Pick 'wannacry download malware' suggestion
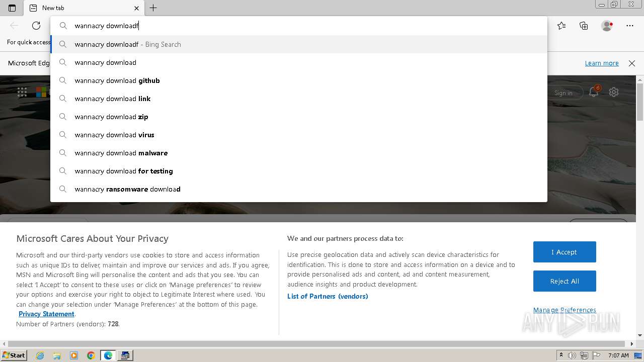Viewport: 644px width, 362px height. (299, 153)
